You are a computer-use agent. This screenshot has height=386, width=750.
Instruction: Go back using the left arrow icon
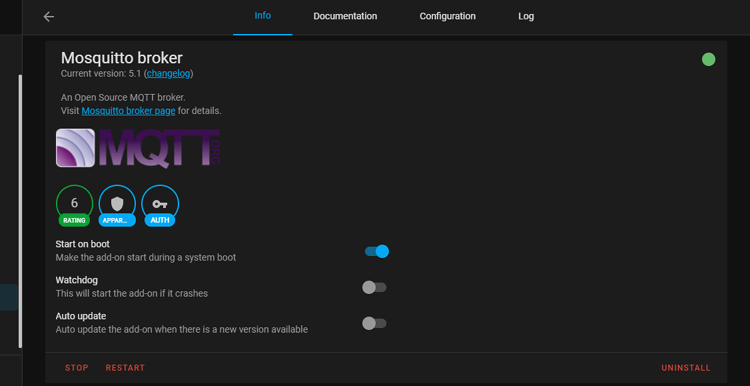click(49, 17)
